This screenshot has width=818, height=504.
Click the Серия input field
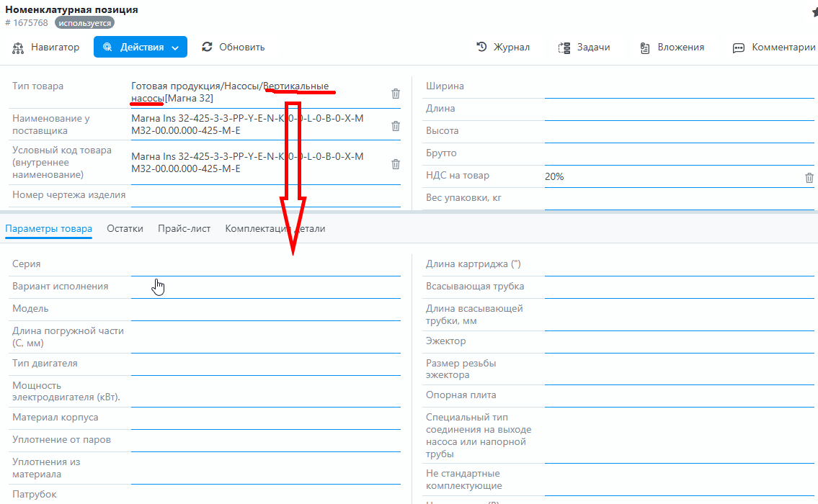(265, 265)
